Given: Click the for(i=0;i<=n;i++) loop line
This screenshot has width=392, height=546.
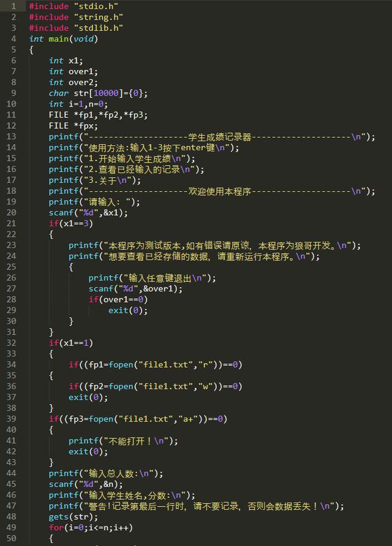Looking at the screenshot, I should 91,527.
